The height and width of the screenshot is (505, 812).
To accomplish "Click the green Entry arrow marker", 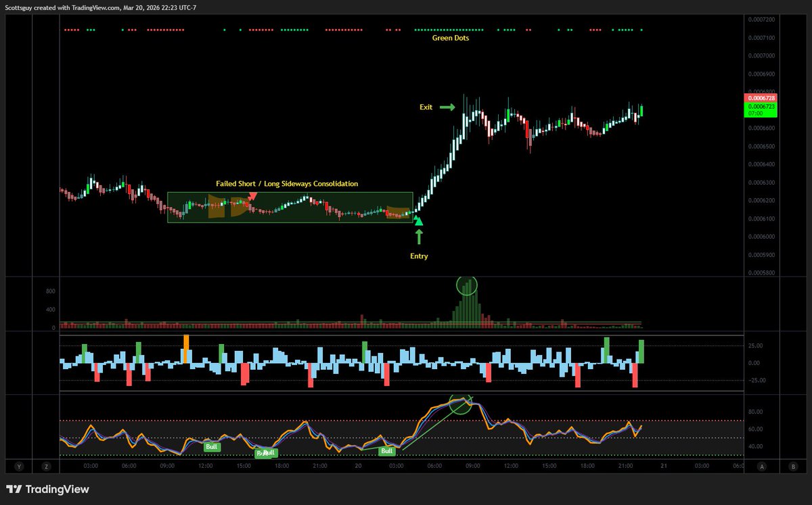I will (419, 237).
